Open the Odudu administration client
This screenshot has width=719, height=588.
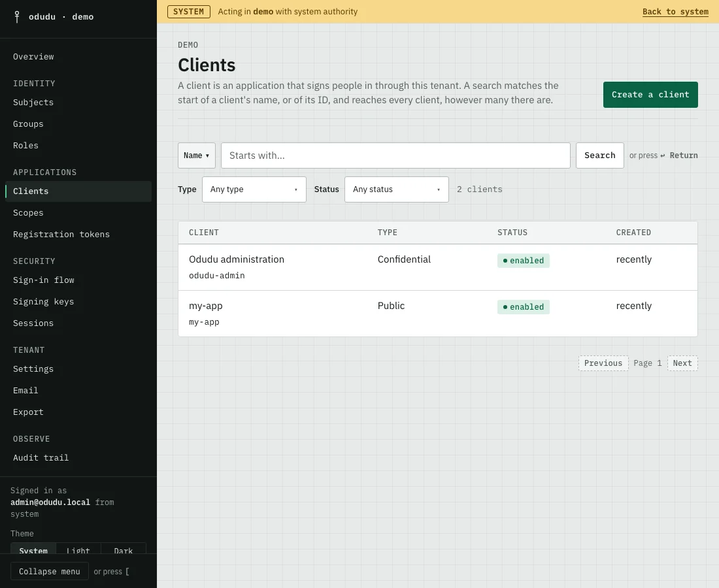(237, 260)
